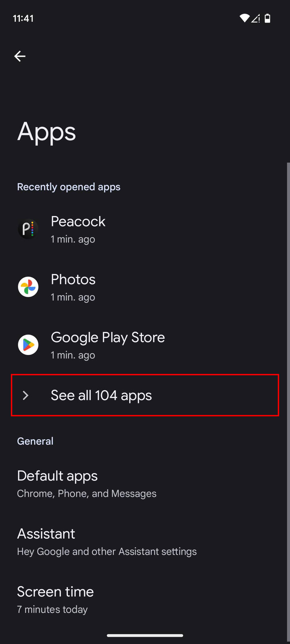Screen dimensions: 290x644
Task: Tap the General section header
Action: [x=35, y=441]
